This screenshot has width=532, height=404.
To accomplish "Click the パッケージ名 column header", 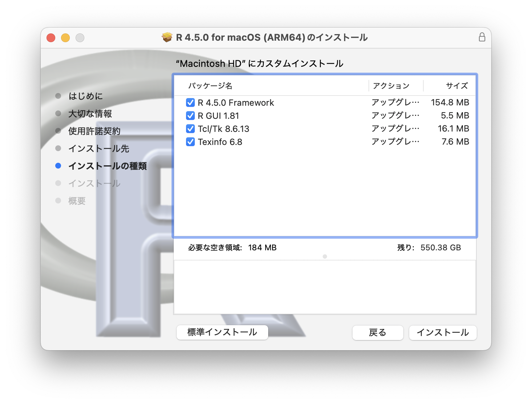I will click(x=210, y=86).
